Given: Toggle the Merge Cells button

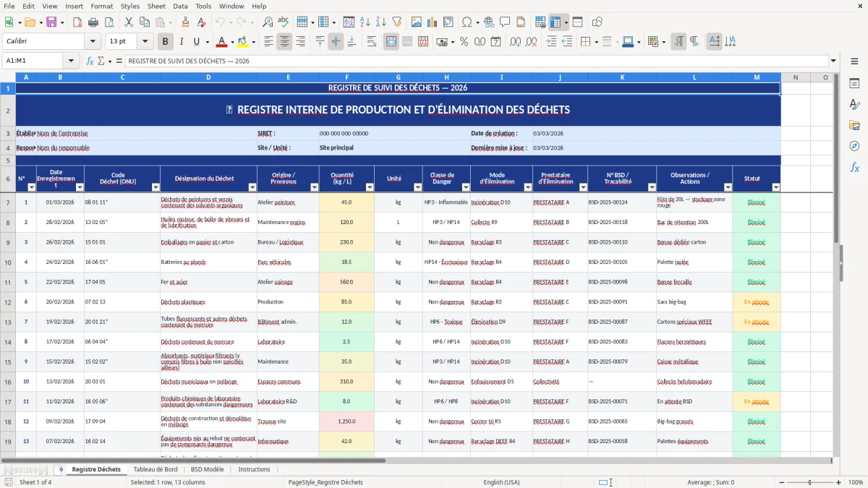Looking at the screenshot, I should pyautogui.click(x=409, y=42).
